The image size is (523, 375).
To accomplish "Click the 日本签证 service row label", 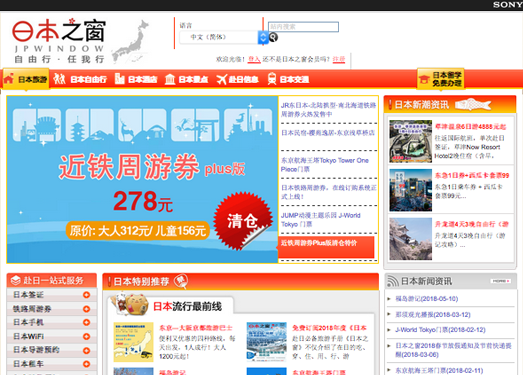I will (x=28, y=295).
